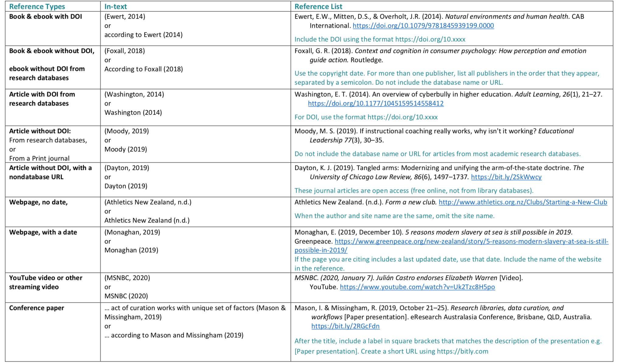Viewport: 617px width, 364px height.
Task: Click the YouTube video or other streaming row label
Action: [46, 283]
